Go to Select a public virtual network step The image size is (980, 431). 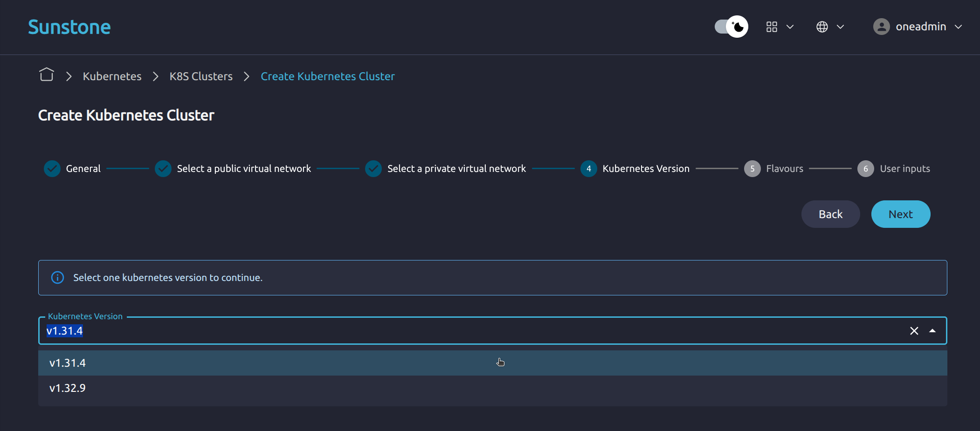244,169
